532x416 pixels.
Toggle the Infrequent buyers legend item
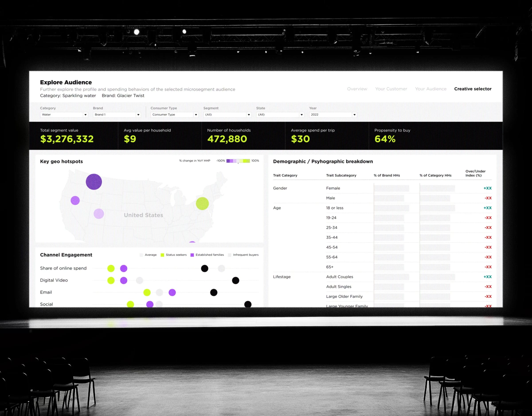[243, 255]
